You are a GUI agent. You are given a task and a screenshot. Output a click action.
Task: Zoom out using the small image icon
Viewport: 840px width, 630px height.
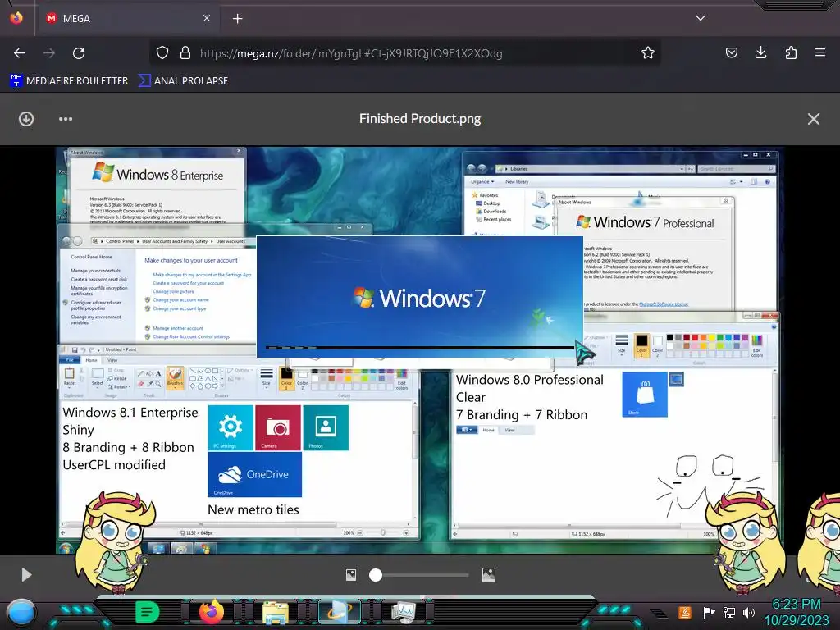tap(351, 575)
